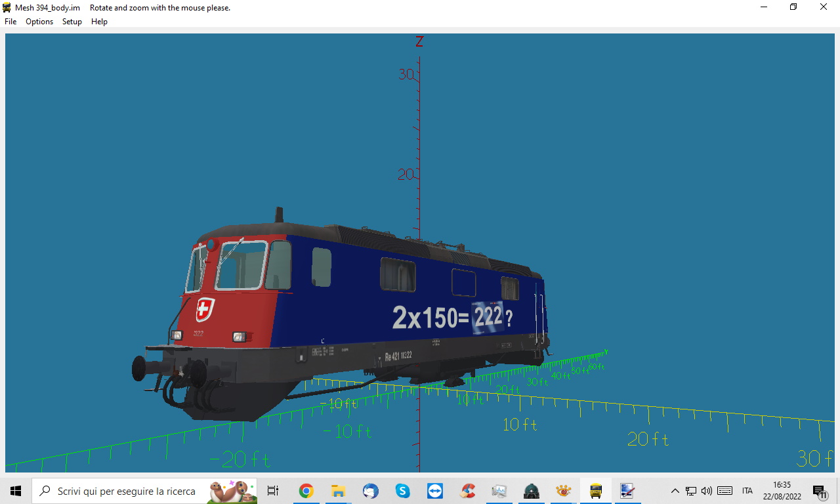
Task: Open the volume control tray icon
Action: point(707,491)
